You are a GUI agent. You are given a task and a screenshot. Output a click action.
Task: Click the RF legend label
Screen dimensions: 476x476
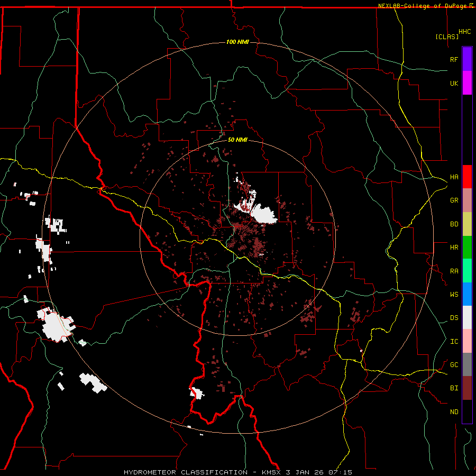coord(454,59)
